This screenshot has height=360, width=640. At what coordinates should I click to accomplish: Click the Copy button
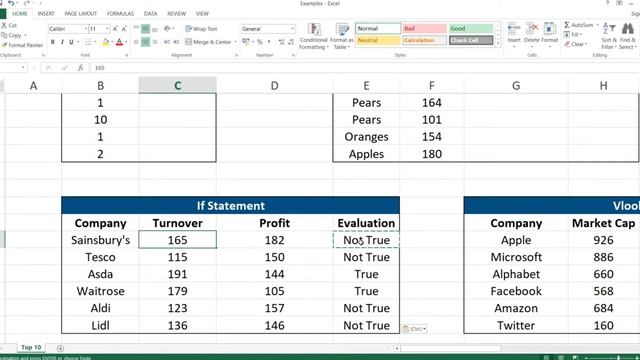pos(11,36)
